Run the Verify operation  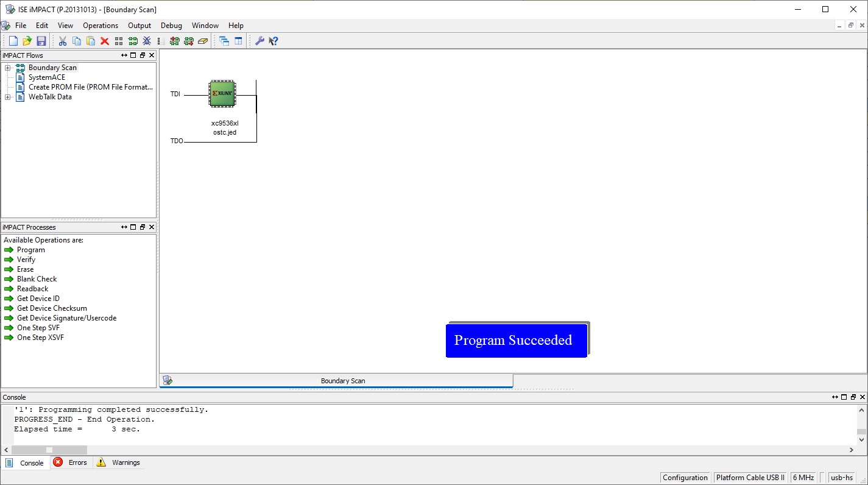pos(26,260)
